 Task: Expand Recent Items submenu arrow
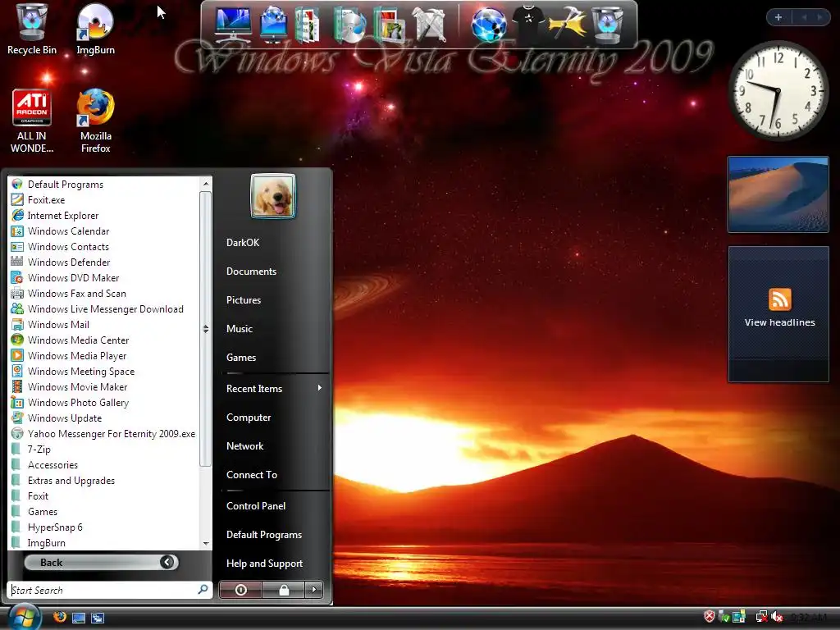click(x=319, y=388)
